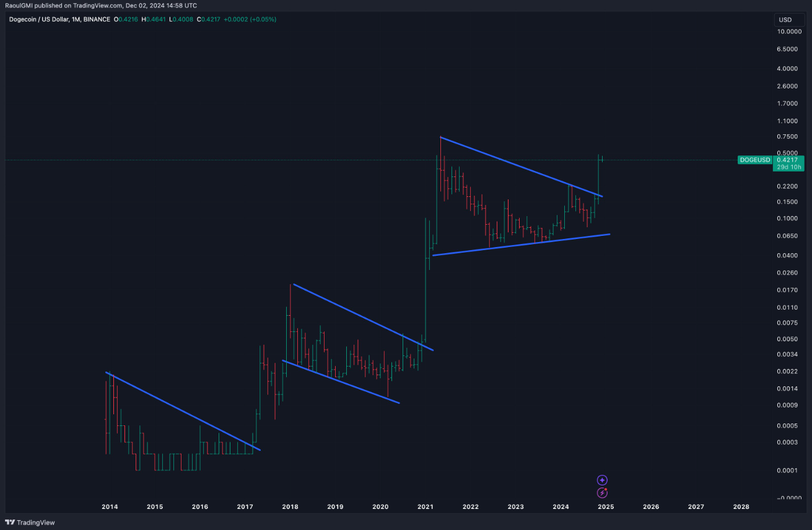The height and width of the screenshot is (530, 812).
Task: Click the 0.7500 price axis label
Action: coord(787,136)
